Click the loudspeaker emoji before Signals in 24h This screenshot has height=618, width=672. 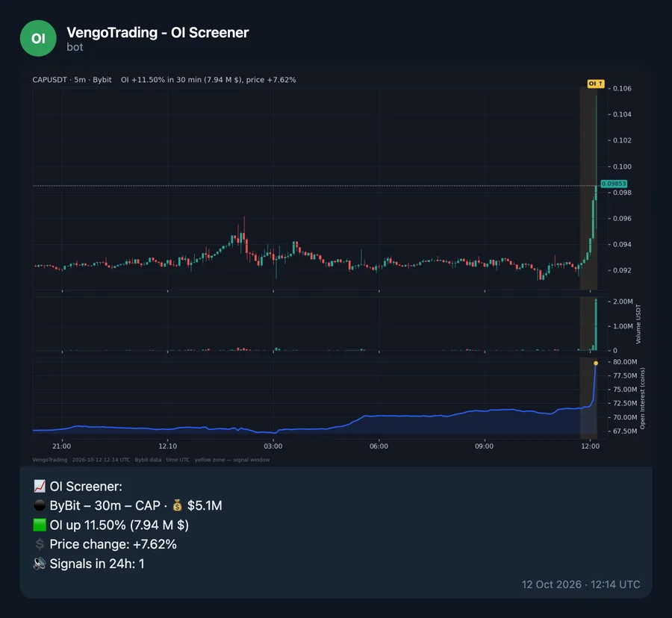pyautogui.click(x=40, y=564)
